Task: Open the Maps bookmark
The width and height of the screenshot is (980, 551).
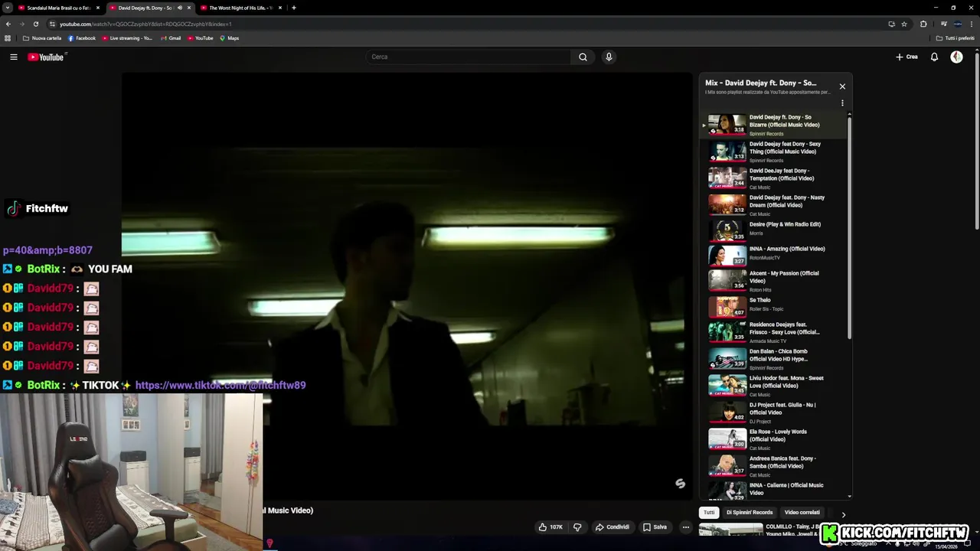Action: tap(230, 38)
